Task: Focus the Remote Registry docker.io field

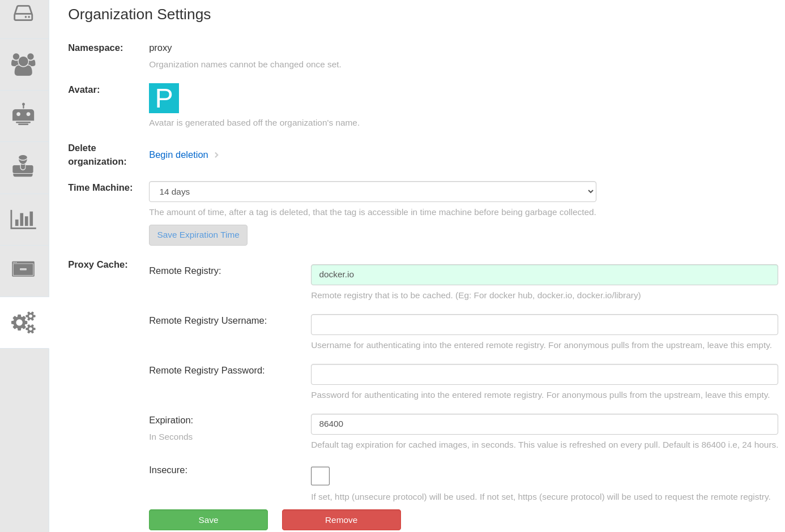Action: point(544,274)
